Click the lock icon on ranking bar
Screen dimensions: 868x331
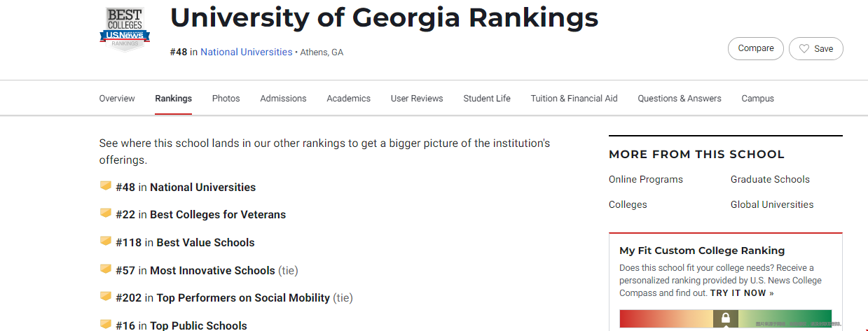726,319
